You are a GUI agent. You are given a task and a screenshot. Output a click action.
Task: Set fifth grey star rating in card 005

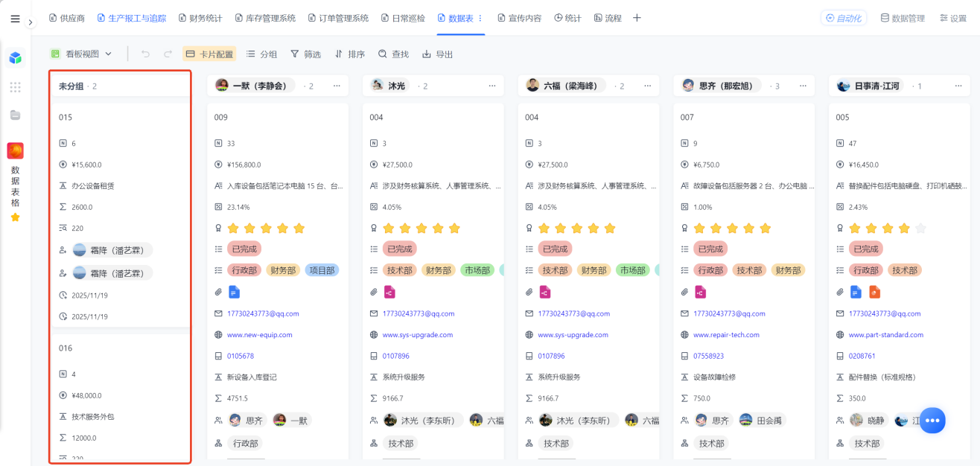920,228
